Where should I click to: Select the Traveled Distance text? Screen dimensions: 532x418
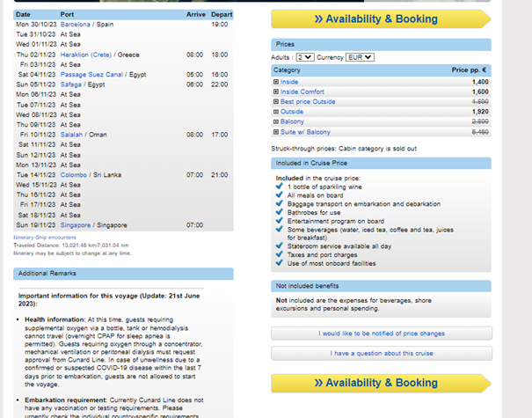[71, 246]
